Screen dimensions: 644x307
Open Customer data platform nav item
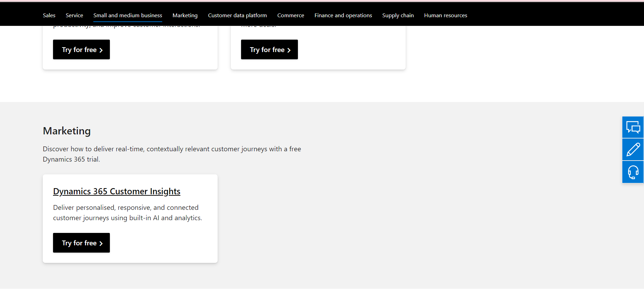[237, 16]
